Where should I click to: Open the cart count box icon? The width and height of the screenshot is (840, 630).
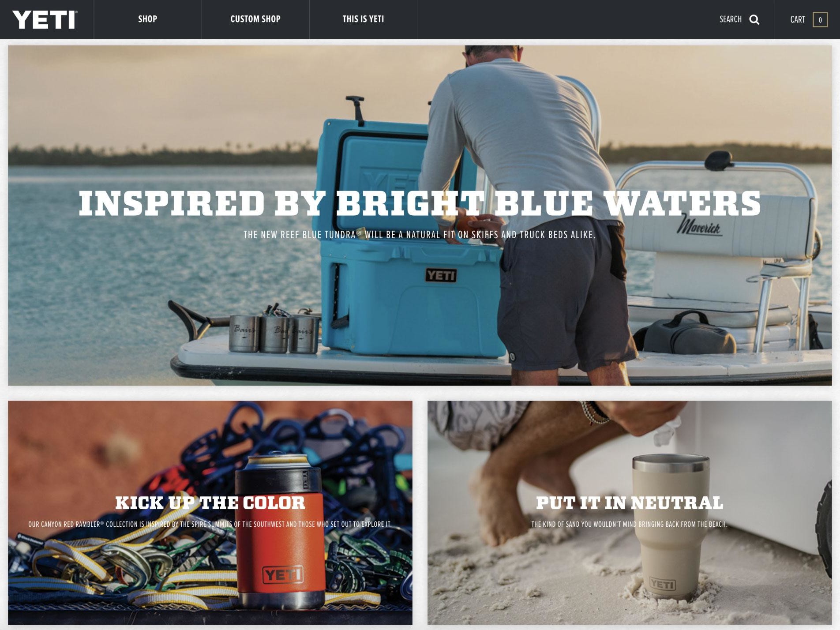coord(820,19)
